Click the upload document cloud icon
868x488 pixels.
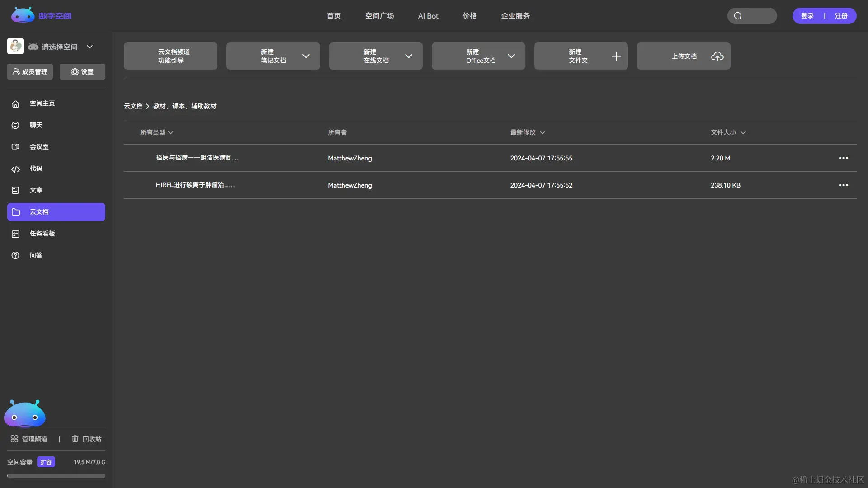pos(717,56)
